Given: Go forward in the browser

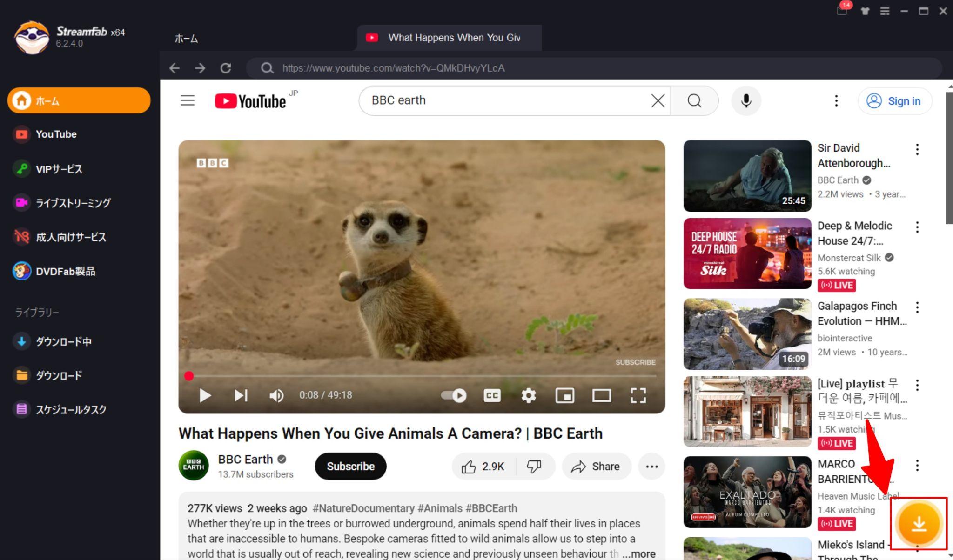Looking at the screenshot, I should coord(200,68).
